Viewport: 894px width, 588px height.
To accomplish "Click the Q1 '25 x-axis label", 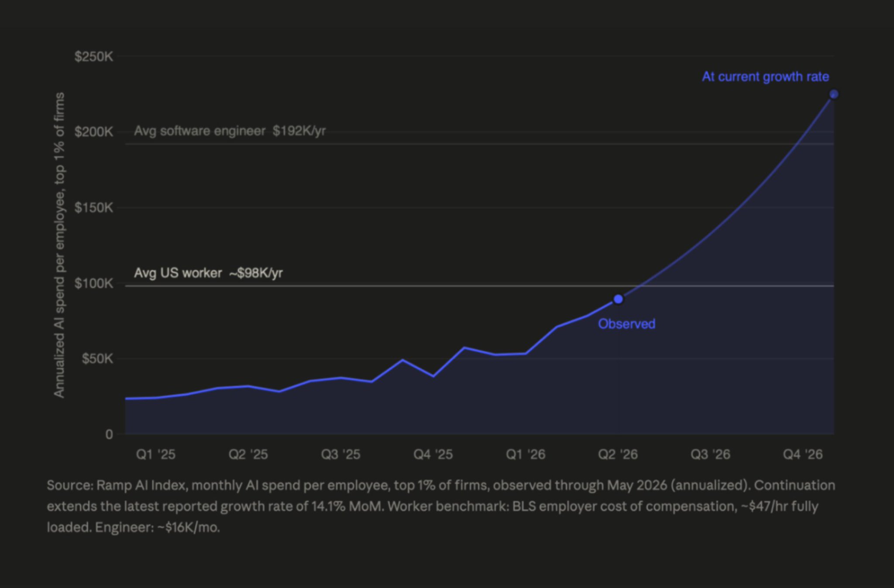I will [156, 454].
